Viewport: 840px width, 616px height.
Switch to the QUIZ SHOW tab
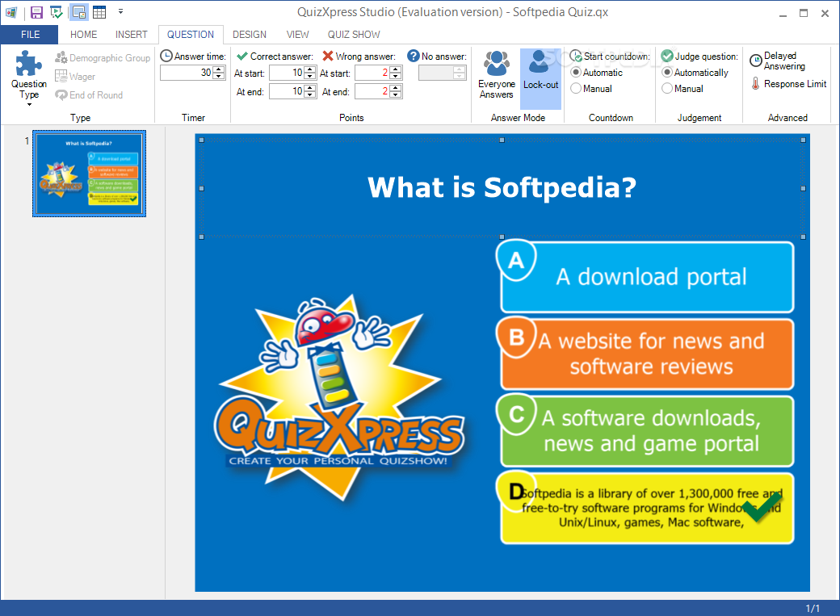pyautogui.click(x=354, y=34)
